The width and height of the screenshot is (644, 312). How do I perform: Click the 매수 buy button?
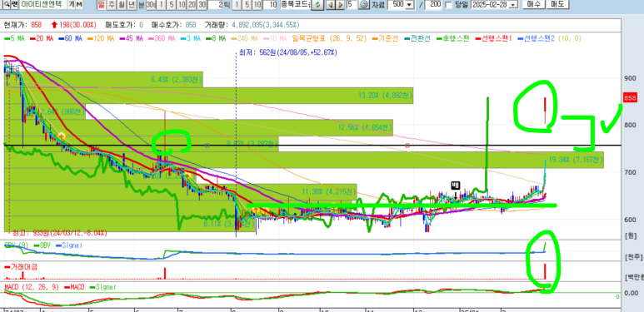(x=533, y=4)
